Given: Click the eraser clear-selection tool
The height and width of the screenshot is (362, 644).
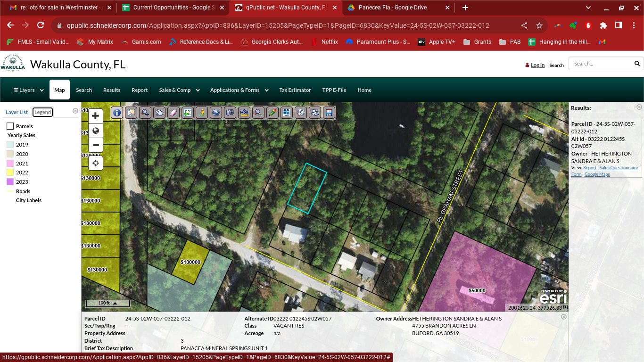Looking at the screenshot, I should click(x=173, y=113).
